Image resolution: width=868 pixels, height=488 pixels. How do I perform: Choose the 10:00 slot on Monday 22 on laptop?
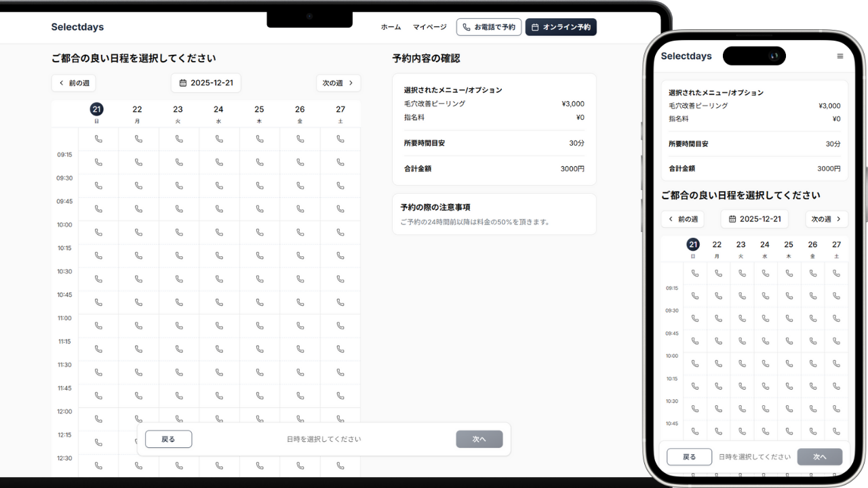(138, 232)
